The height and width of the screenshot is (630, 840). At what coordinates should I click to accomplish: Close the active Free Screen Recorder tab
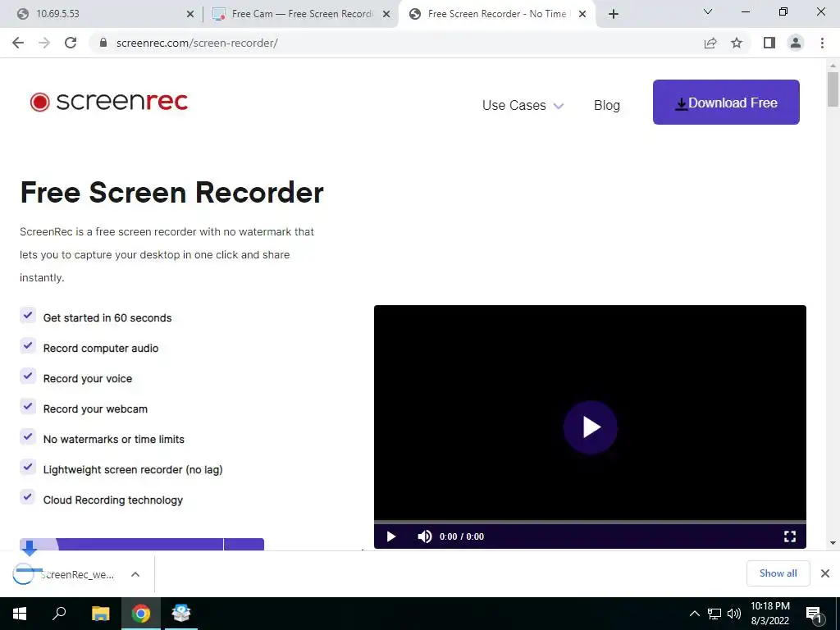(x=582, y=15)
